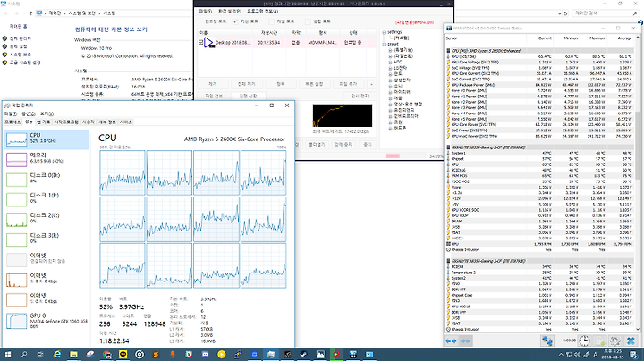Open HWiNFO sensor settings gear icon

(x=614, y=340)
